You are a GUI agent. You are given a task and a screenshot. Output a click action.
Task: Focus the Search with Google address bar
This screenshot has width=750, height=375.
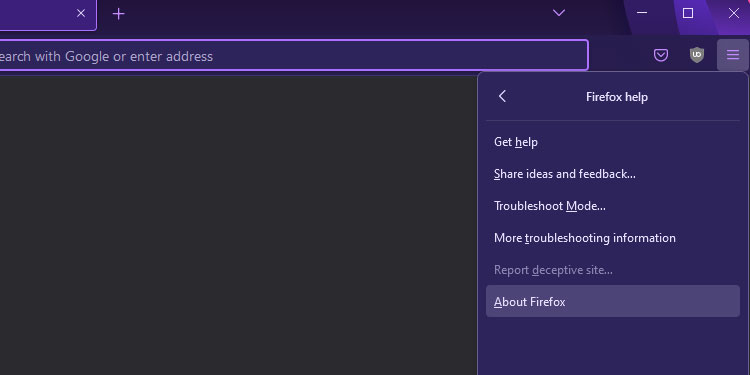point(293,55)
